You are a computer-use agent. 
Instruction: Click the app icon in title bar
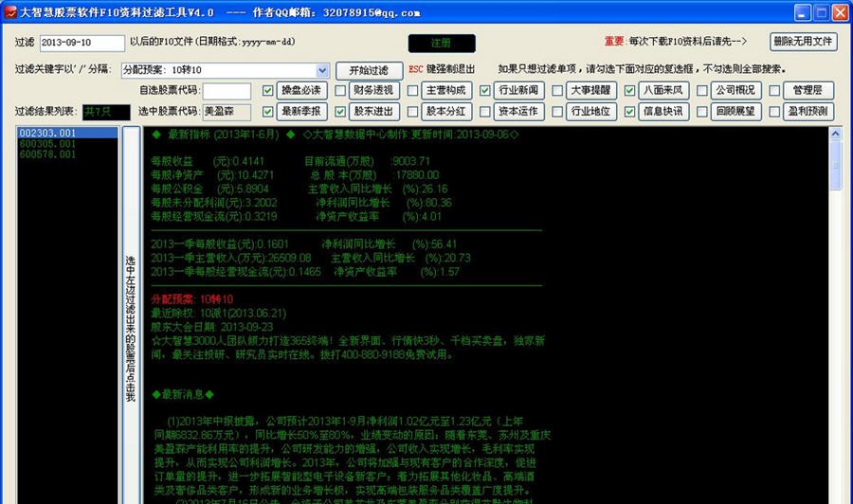coord(10,12)
